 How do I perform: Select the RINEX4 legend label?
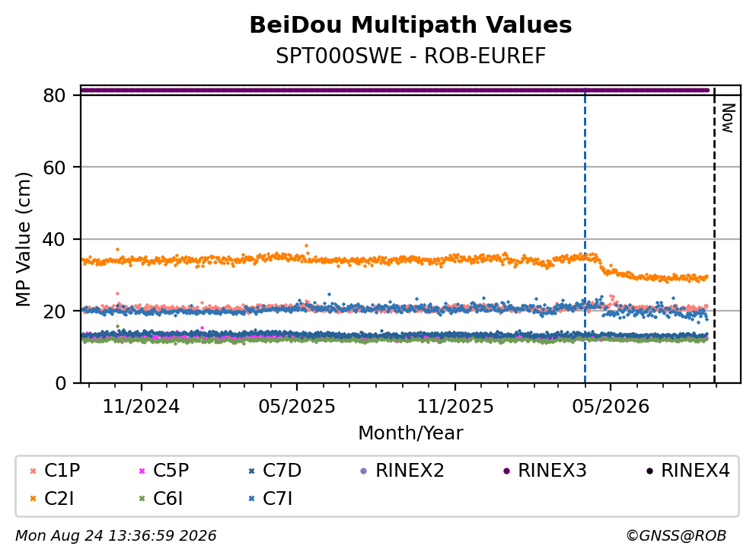[x=696, y=470]
